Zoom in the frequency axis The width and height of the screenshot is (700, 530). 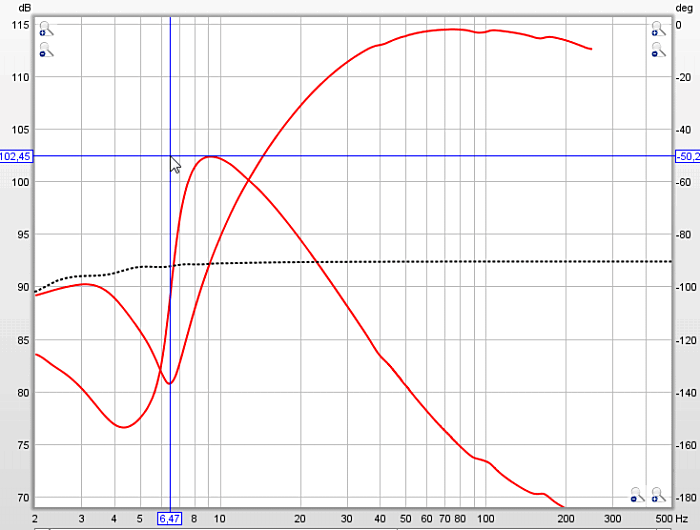point(658,495)
